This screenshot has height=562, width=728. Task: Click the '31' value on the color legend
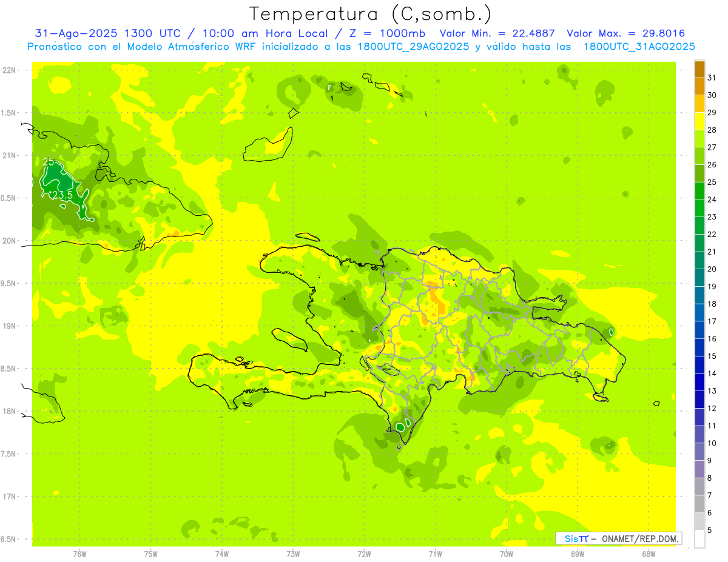coord(712,78)
